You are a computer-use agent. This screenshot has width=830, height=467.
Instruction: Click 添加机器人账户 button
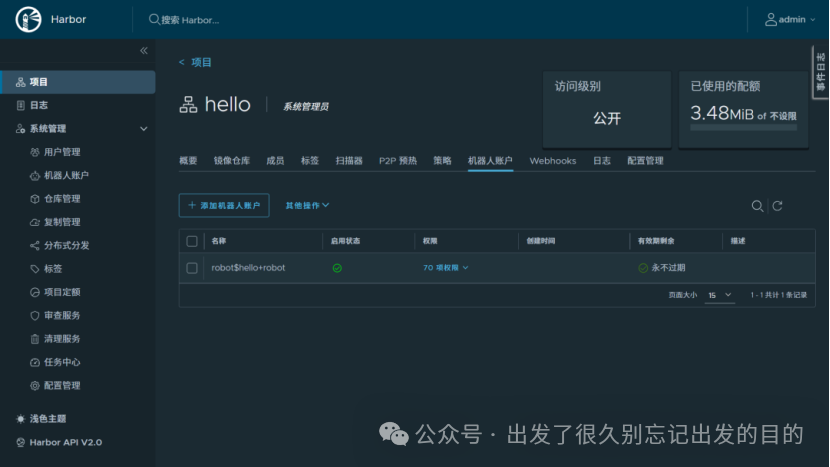224,205
